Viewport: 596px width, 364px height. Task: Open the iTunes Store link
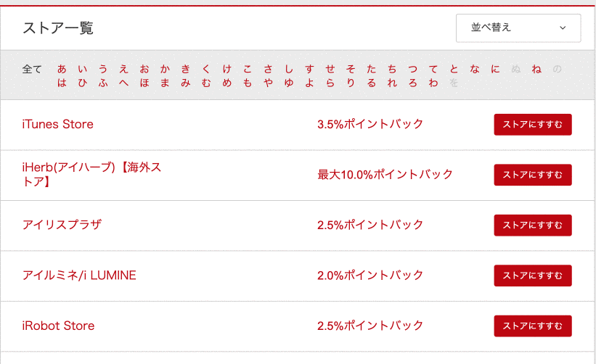pos(58,124)
